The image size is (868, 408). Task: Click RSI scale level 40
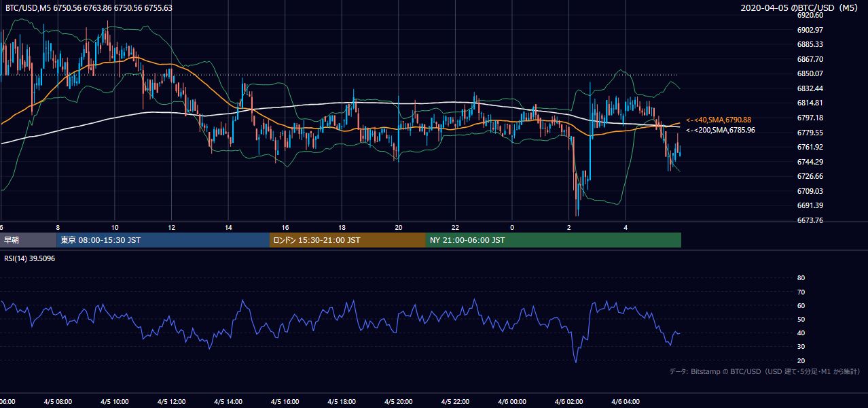(801, 333)
